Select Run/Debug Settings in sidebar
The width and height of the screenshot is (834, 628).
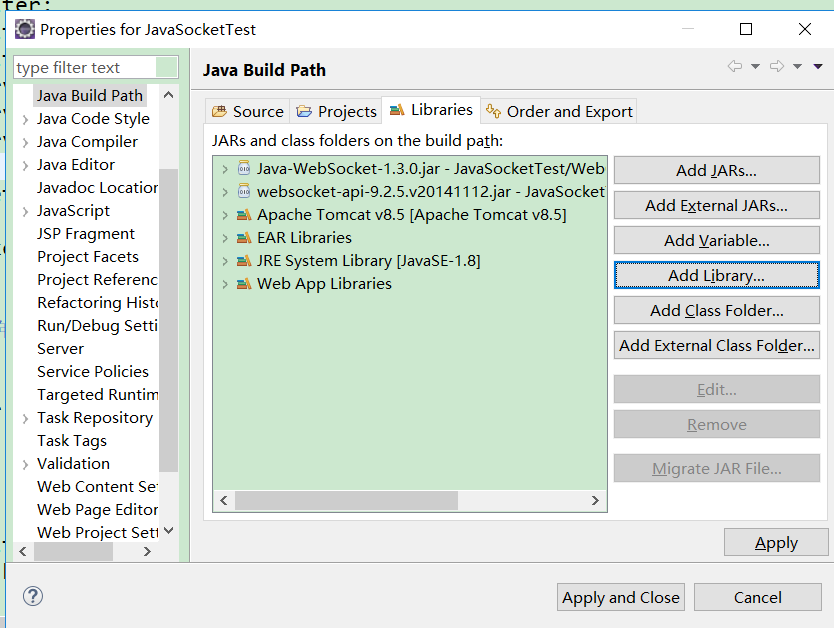[97, 325]
